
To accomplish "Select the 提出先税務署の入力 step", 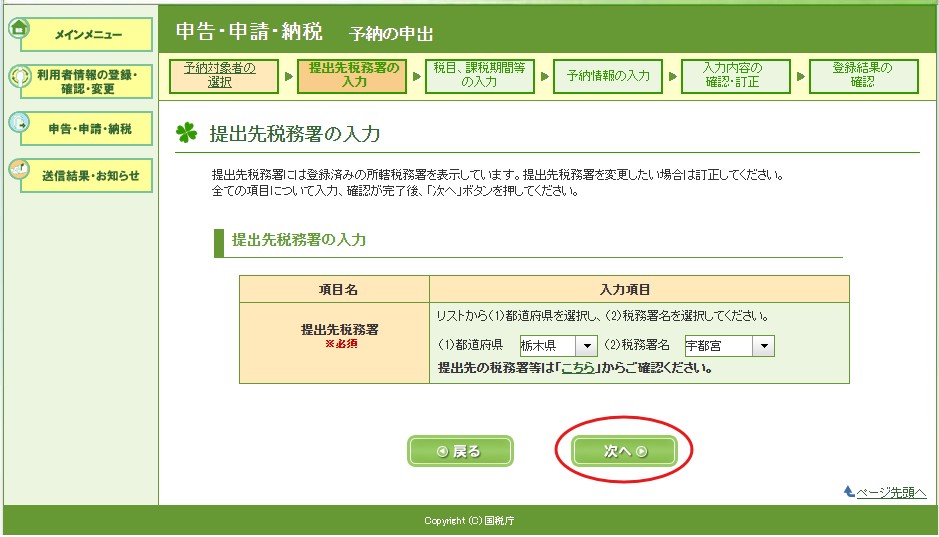I will 352,76.
